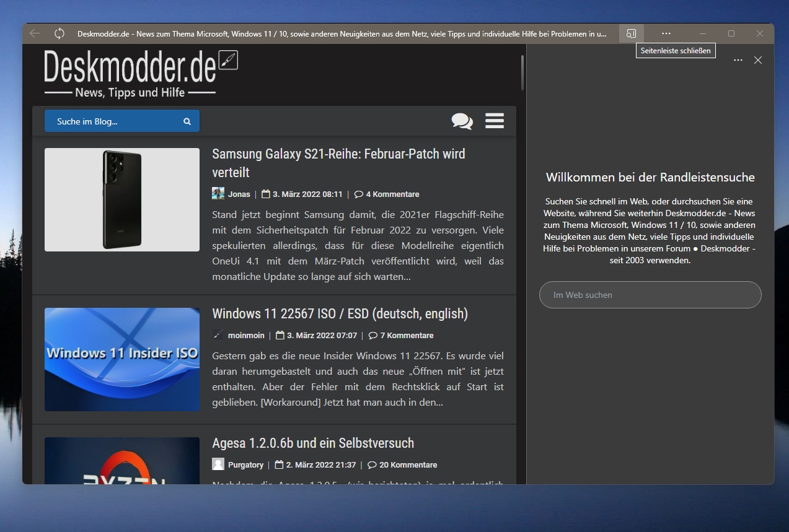Click moinmoin's author avatar icon
Image resolution: width=789 pixels, height=532 pixels.
coord(218,334)
